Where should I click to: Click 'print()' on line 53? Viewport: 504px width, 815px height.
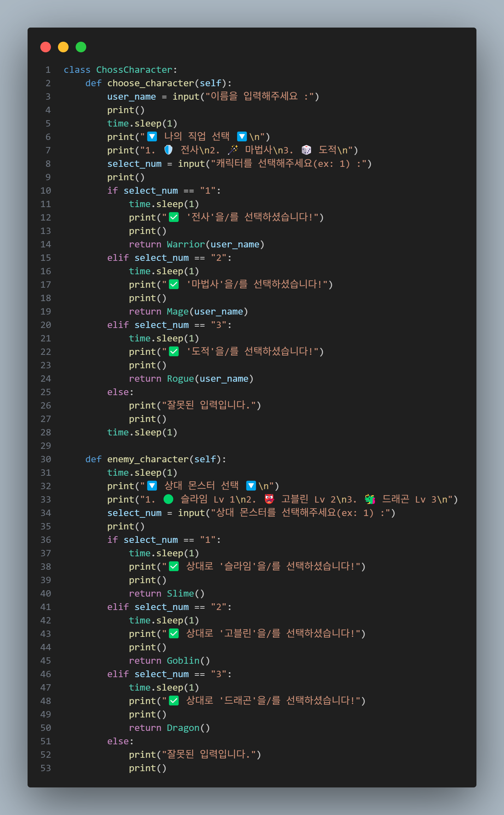pyautogui.click(x=148, y=768)
